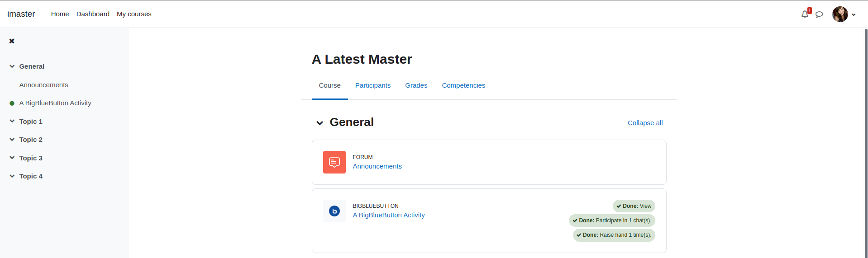This screenshot has width=868, height=258.
Task: Click the Forum activity icon
Action: 334,162
